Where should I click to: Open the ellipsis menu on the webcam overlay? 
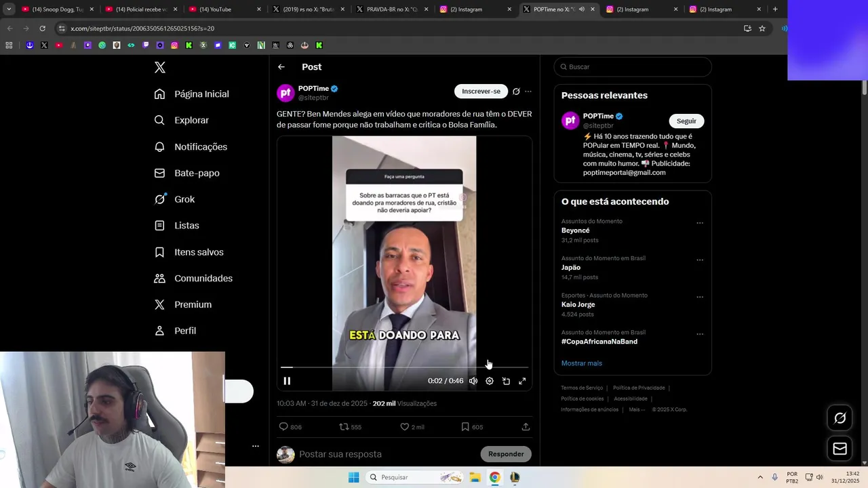click(256, 446)
